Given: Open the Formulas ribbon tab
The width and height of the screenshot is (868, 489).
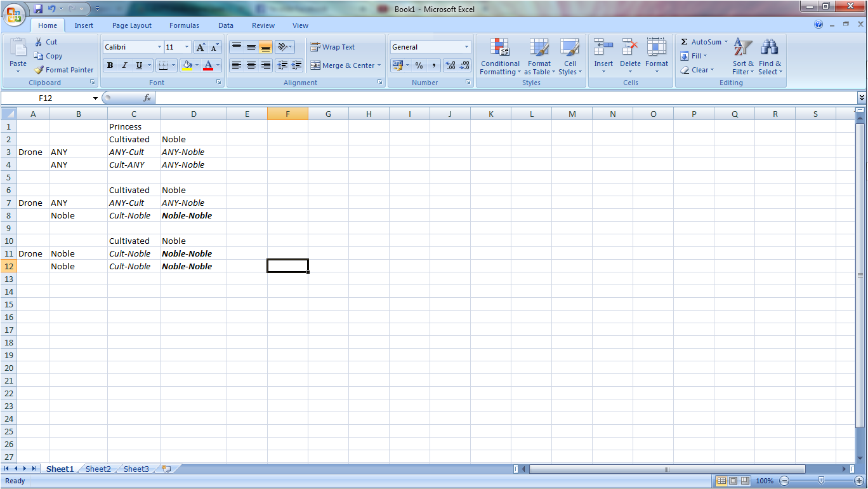Looking at the screenshot, I should tap(184, 25).
